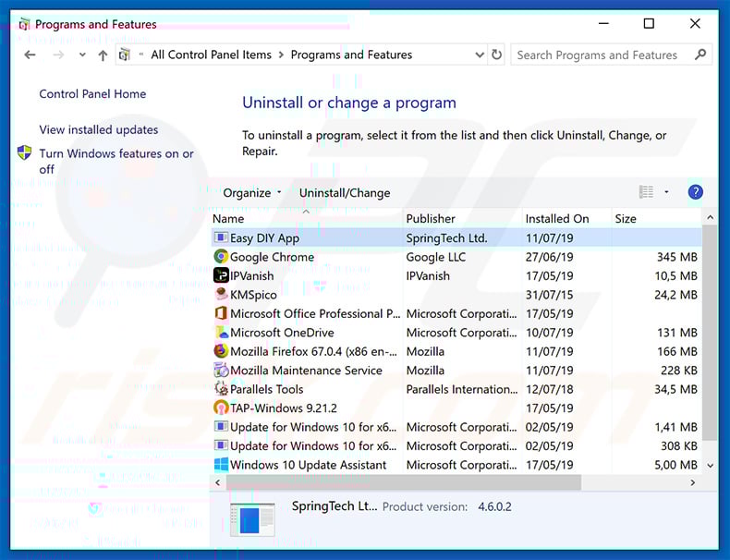Viewport: 730px width, 560px height.
Task: Open Turn Windows features on or off
Action: (x=116, y=161)
